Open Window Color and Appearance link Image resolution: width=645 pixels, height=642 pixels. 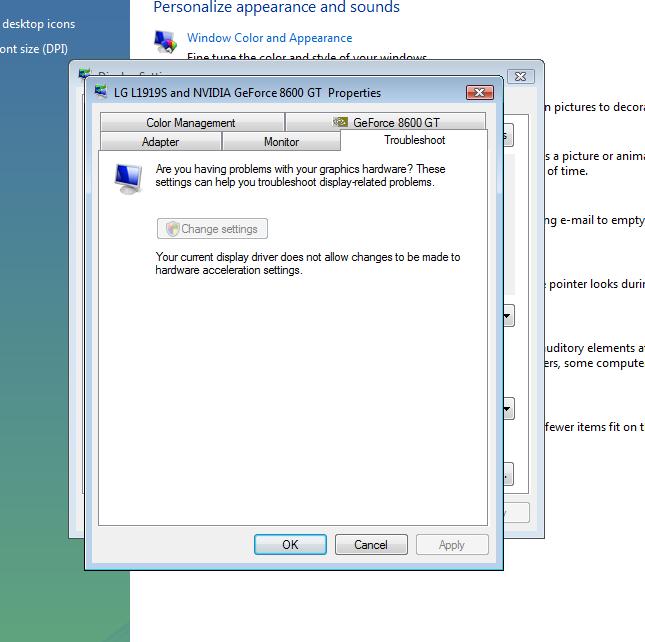click(269, 38)
